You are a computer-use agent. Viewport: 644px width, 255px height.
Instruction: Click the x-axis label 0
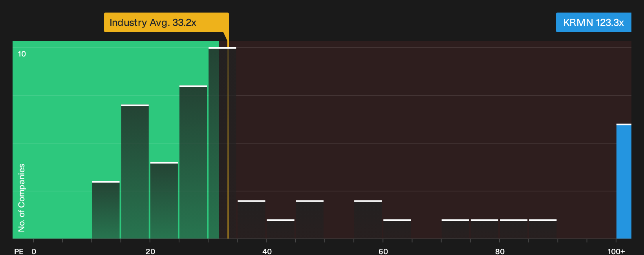[34, 251]
